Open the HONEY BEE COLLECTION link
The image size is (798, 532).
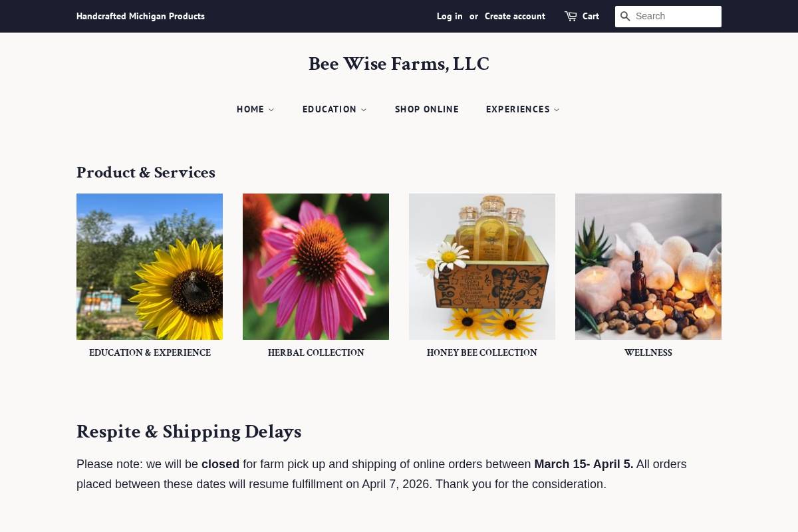click(x=481, y=353)
